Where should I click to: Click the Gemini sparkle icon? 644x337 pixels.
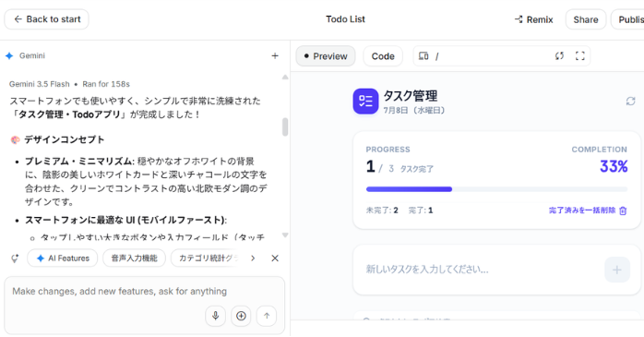(x=9, y=56)
